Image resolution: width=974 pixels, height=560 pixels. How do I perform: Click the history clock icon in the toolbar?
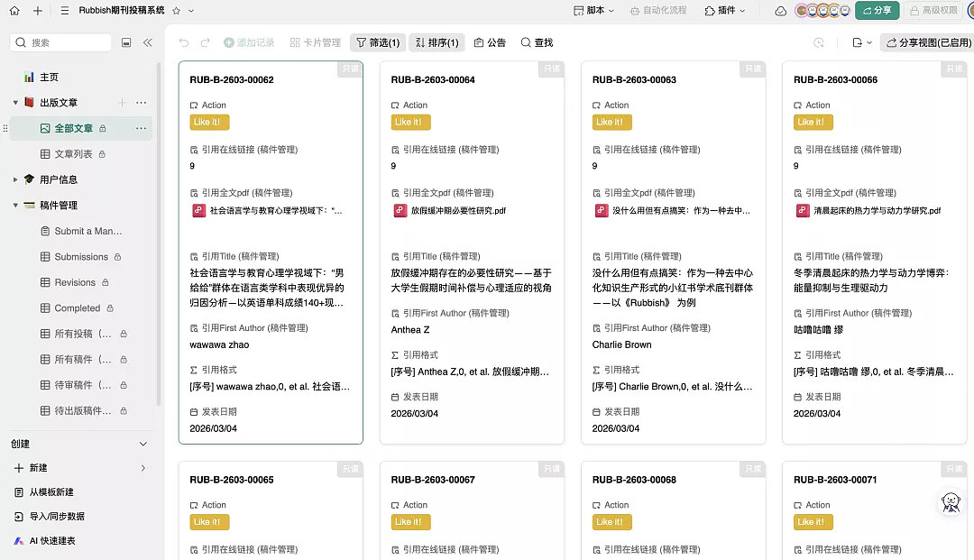point(819,42)
